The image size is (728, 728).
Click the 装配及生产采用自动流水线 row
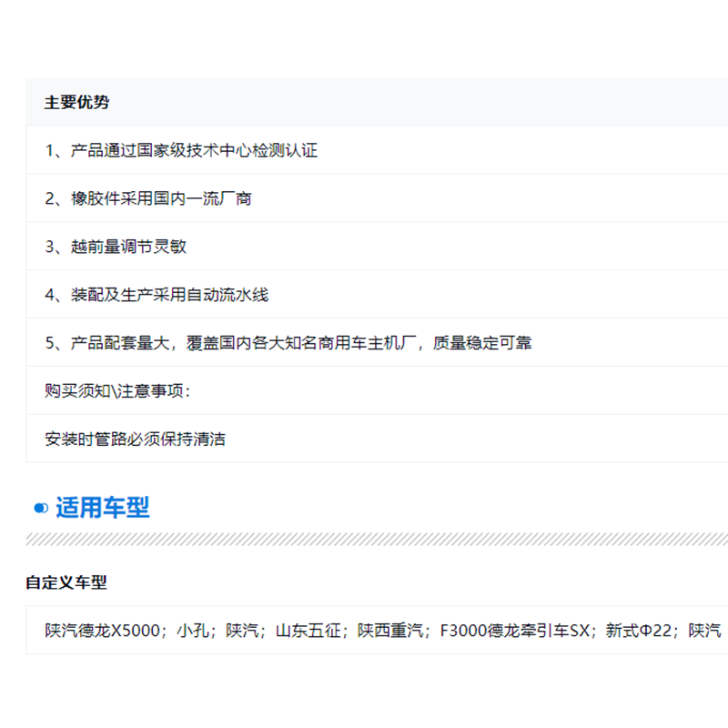[157, 295]
